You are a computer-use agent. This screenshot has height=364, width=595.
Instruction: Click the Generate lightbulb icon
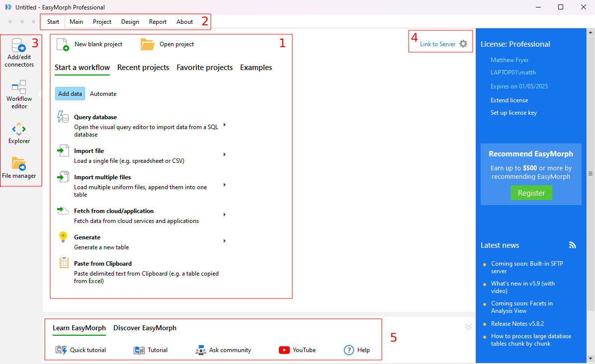tap(63, 237)
